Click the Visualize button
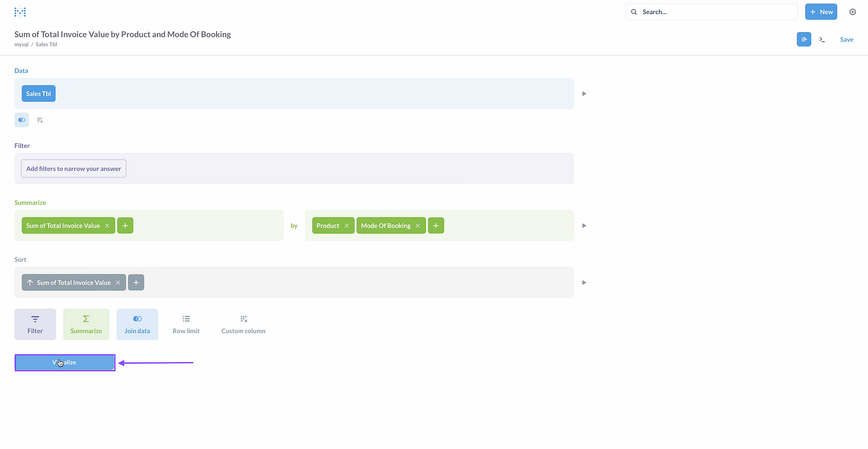868x449 pixels. click(65, 362)
